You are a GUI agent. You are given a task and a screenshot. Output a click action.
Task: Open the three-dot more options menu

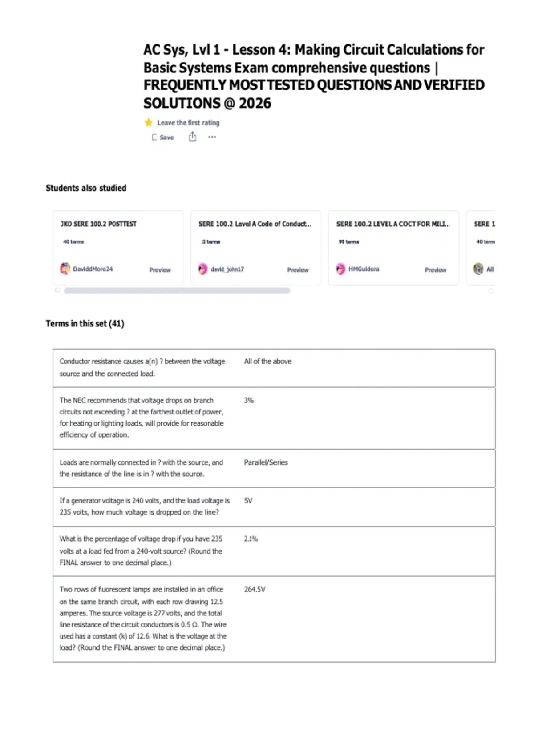pyautogui.click(x=212, y=137)
